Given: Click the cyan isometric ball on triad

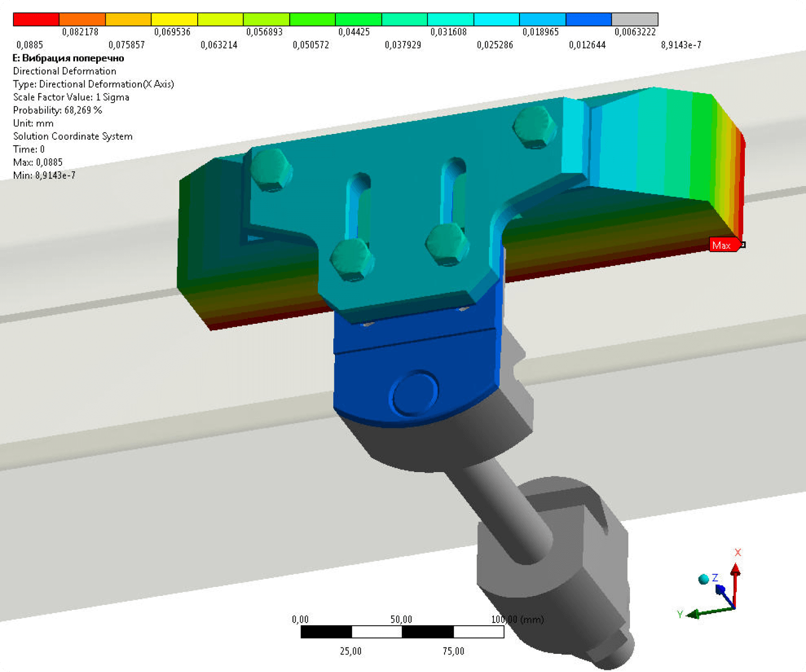Looking at the screenshot, I should tap(703, 579).
